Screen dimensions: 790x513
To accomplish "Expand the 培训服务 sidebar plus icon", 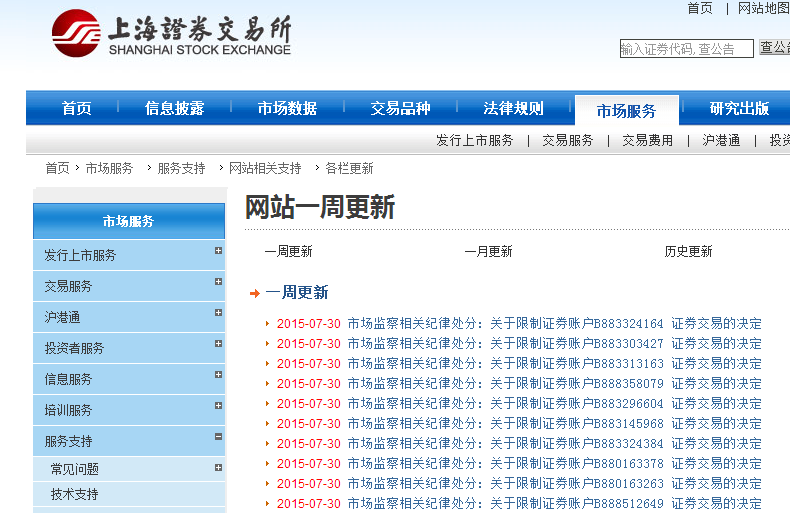I will (x=218, y=406).
